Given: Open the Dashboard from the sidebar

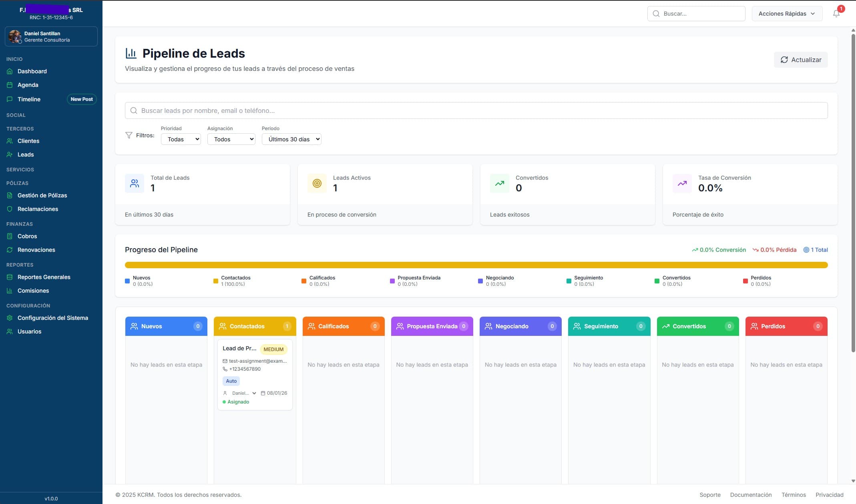Looking at the screenshot, I should click(32, 71).
